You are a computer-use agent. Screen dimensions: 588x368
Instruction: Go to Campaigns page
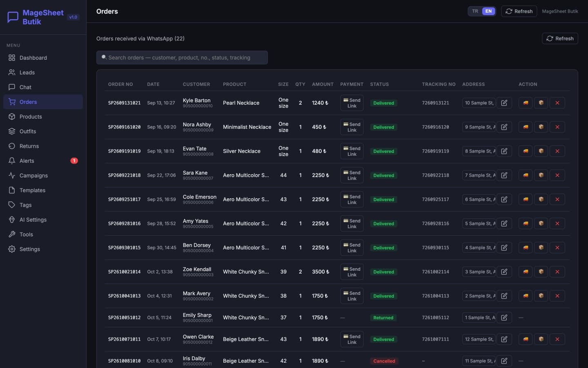[x=43, y=175]
